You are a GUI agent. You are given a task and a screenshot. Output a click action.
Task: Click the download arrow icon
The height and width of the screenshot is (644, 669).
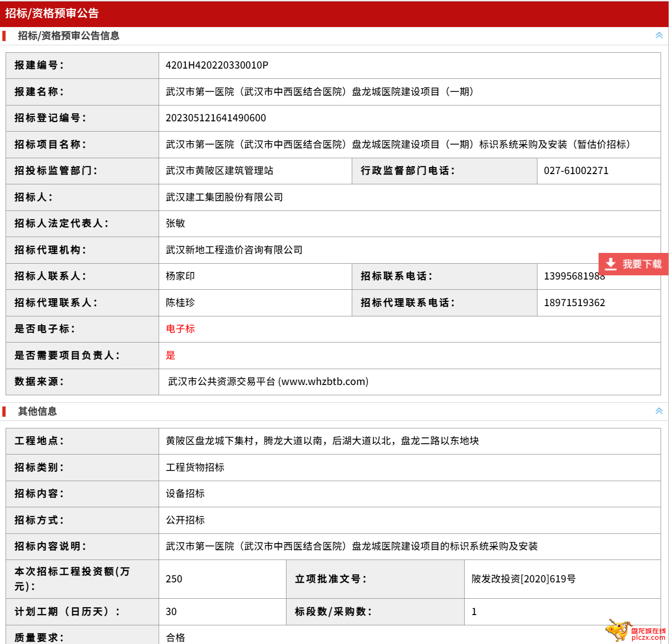click(611, 264)
